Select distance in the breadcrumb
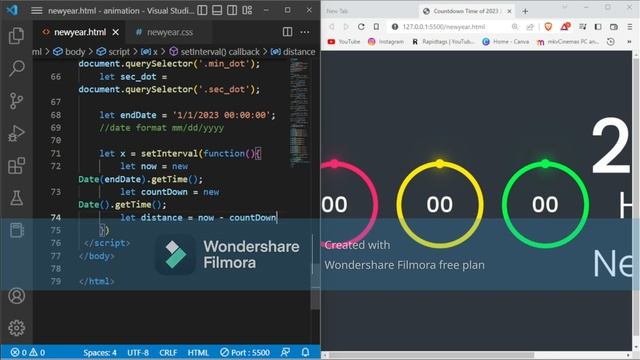The height and width of the screenshot is (360, 640). [x=293, y=52]
